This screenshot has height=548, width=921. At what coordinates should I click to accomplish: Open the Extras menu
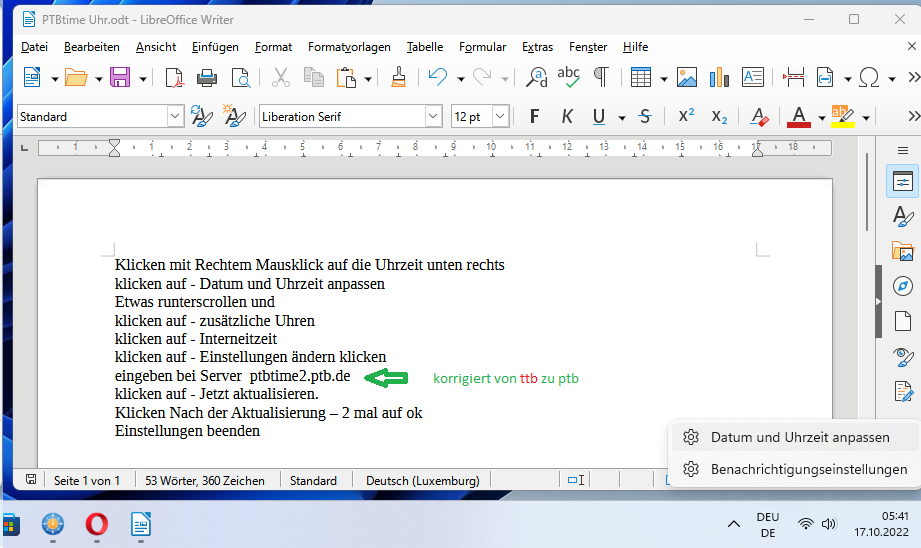tap(537, 47)
